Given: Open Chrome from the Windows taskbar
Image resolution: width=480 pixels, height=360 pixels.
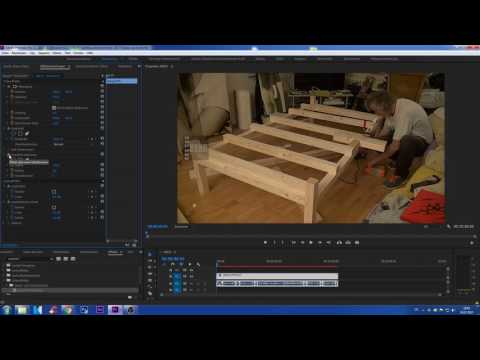Looking at the screenshot, I should (x=67, y=310).
